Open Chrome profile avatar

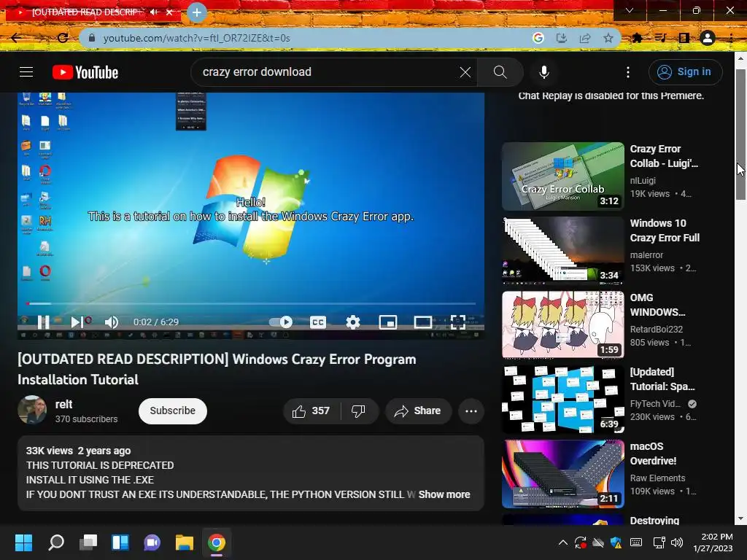click(x=708, y=38)
